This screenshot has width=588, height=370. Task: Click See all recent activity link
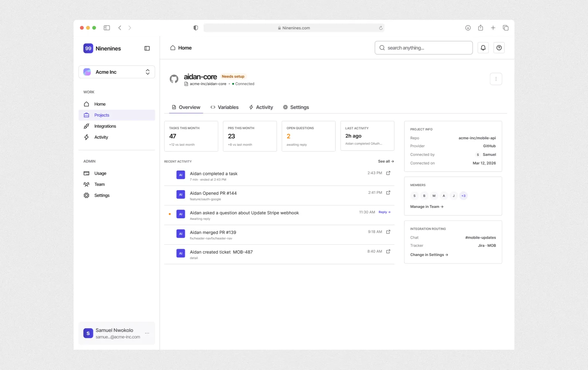point(386,161)
